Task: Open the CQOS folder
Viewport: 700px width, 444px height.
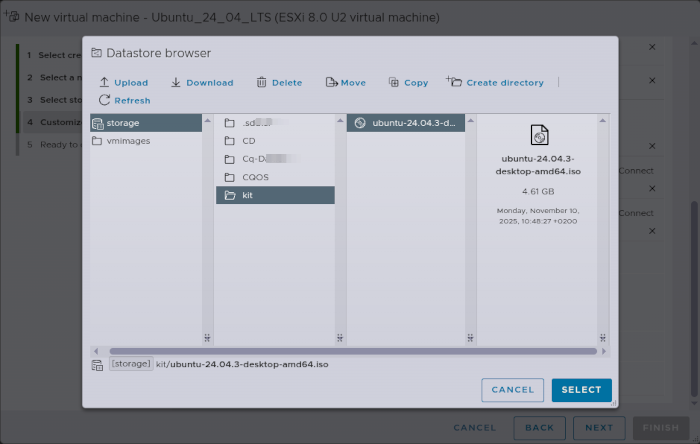Action: coord(255,177)
